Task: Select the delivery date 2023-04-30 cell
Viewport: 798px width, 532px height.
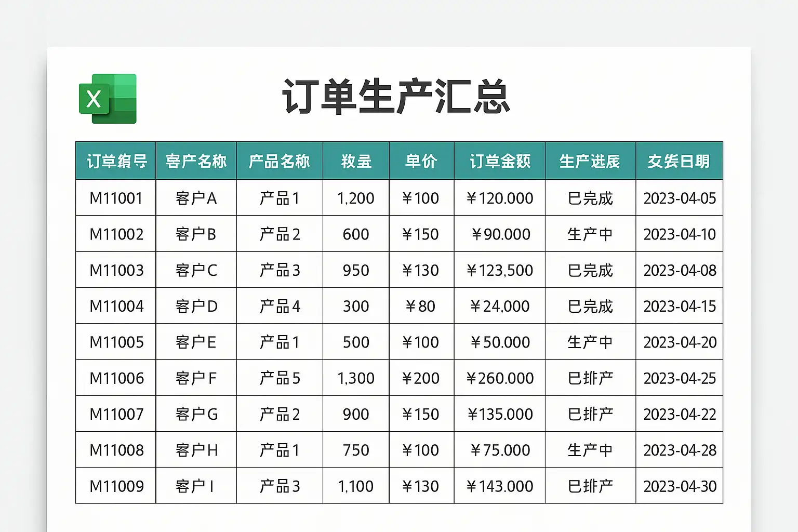Action: (x=680, y=486)
